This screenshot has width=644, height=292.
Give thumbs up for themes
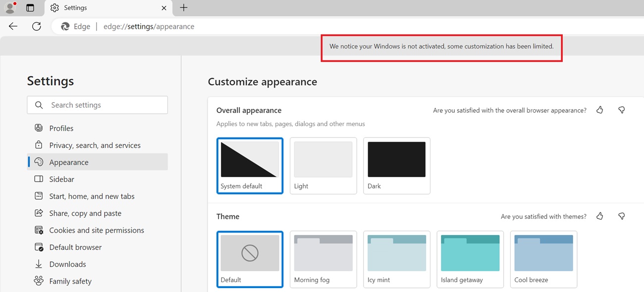pyautogui.click(x=600, y=216)
